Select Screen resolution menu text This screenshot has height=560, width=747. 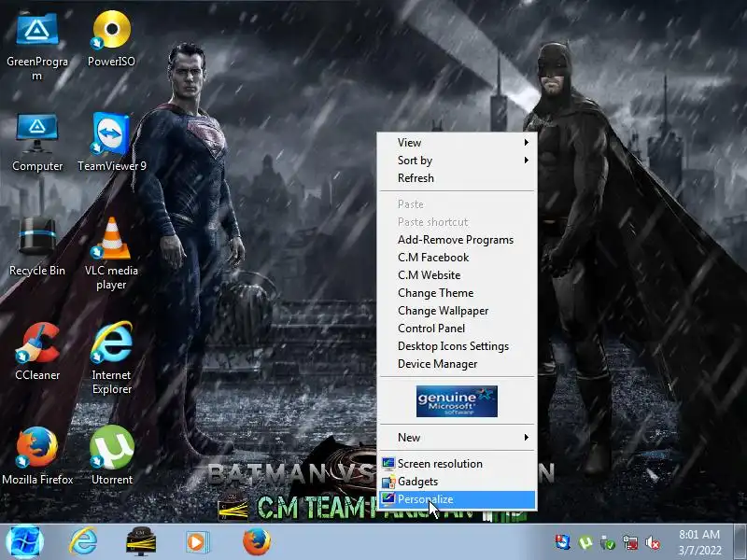pyautogui.click(x=440, y=463)
